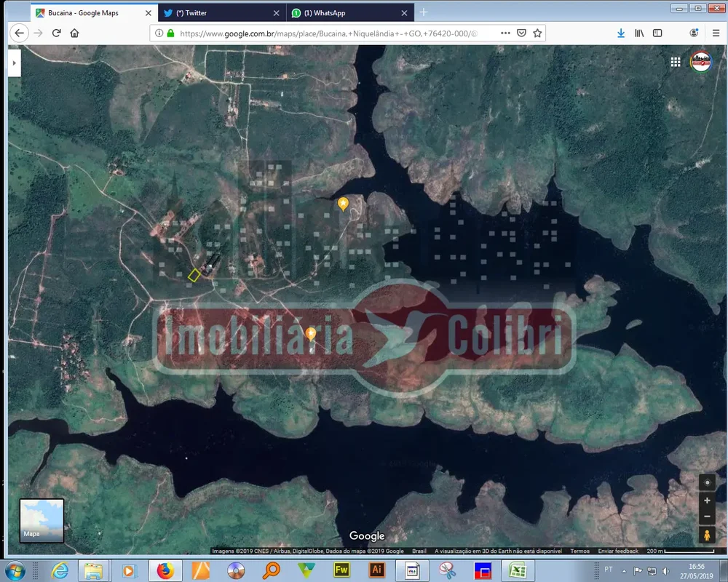
Task: Bookmark this page with the star icon
Action: (537, 33)
